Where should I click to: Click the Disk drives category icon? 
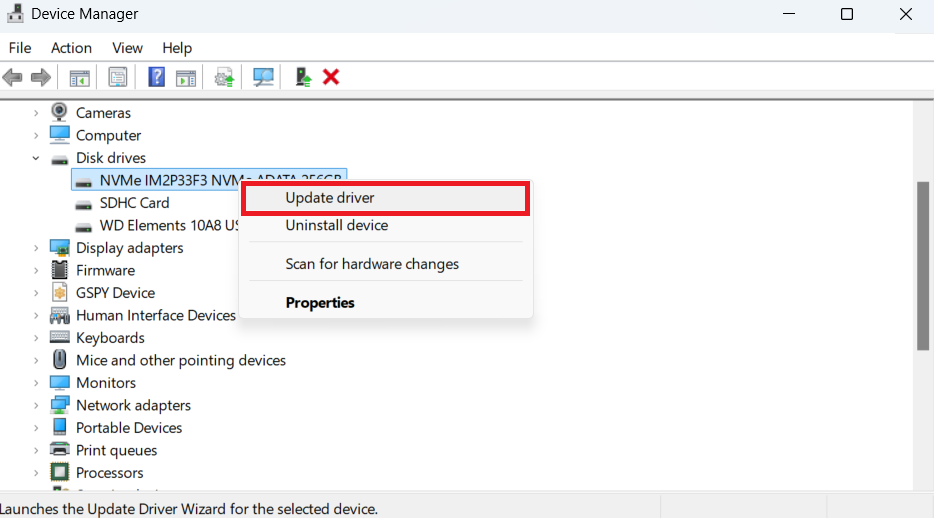(x=60, y=159)
